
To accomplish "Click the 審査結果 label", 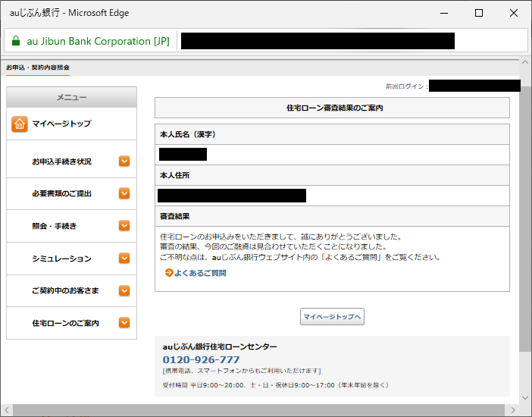I will 175,216.
